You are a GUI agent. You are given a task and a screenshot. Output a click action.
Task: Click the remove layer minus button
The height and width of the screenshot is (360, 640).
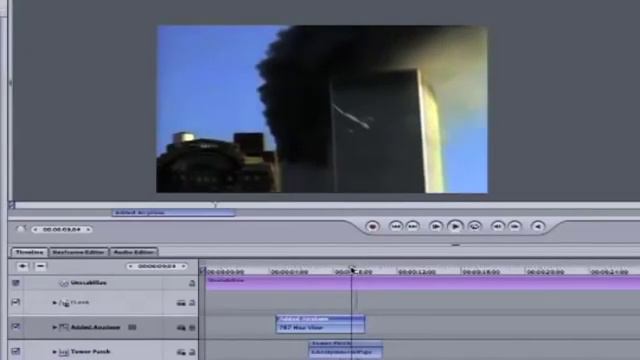tap(40, 267)
